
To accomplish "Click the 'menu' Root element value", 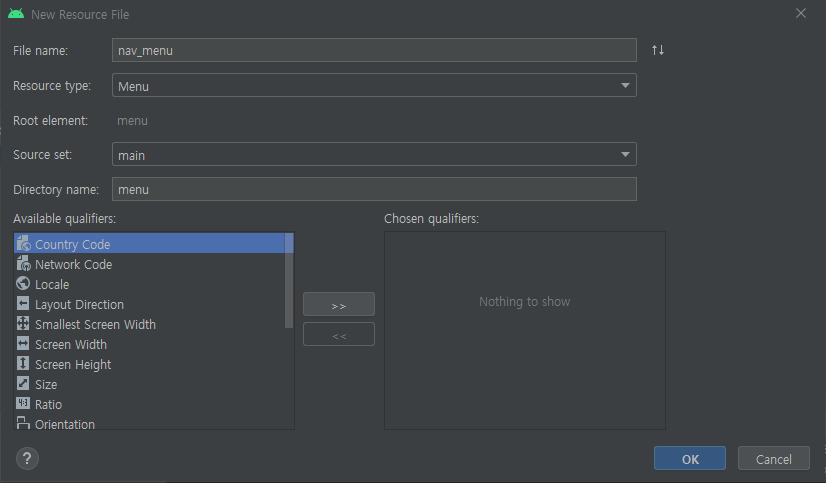I will tap(132, 120).
